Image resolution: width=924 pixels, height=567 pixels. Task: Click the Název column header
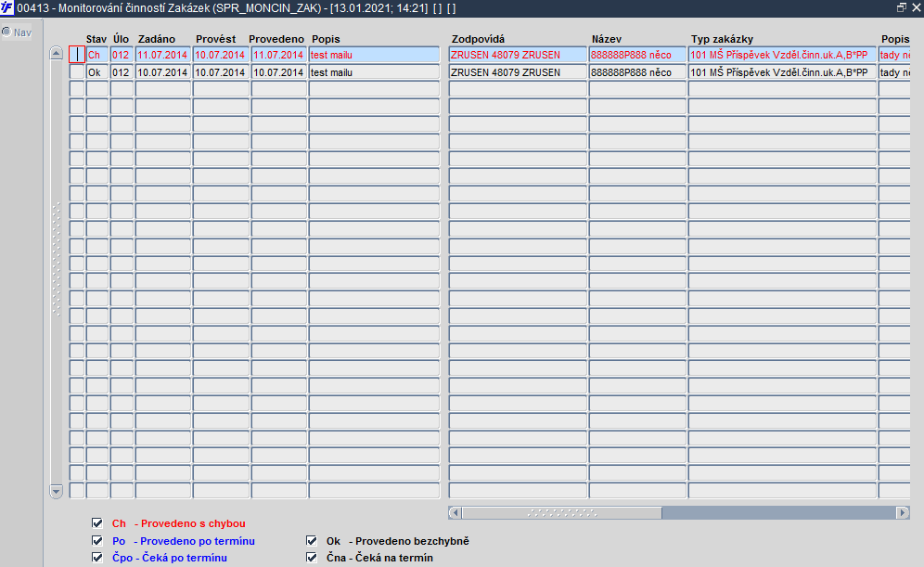pyautogui.click(x=607, y=39)
